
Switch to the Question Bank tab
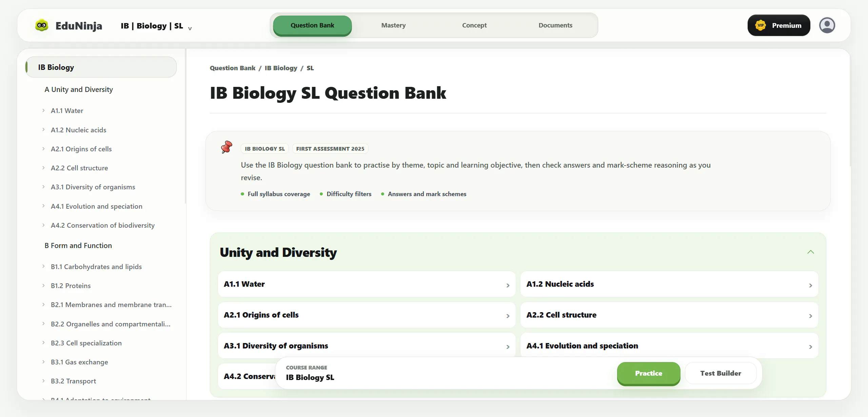(x=312, y=25)
